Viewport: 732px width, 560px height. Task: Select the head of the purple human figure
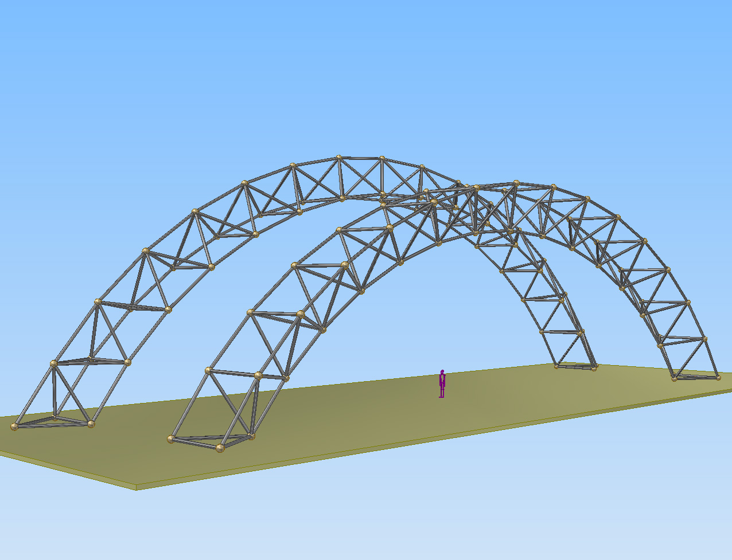click(442, 372)
